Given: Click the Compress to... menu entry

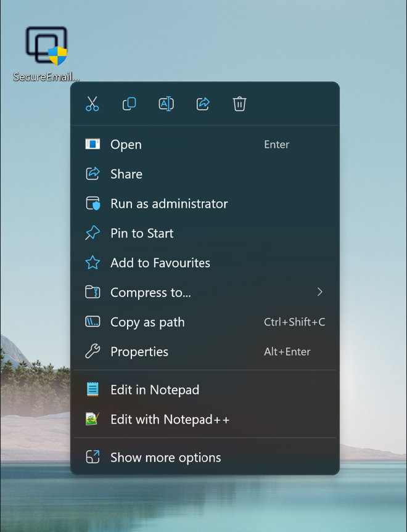Looking at the screenshot, I should click(205, 292).
